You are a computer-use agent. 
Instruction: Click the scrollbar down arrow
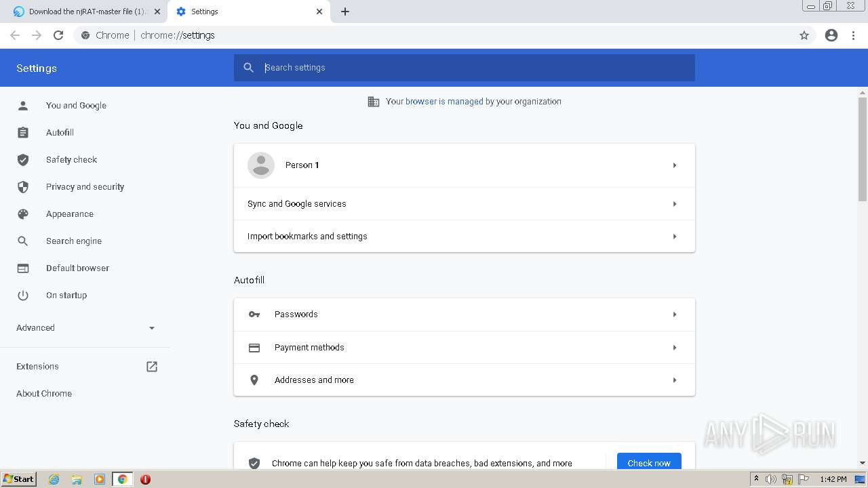click(x=863, y=463)
